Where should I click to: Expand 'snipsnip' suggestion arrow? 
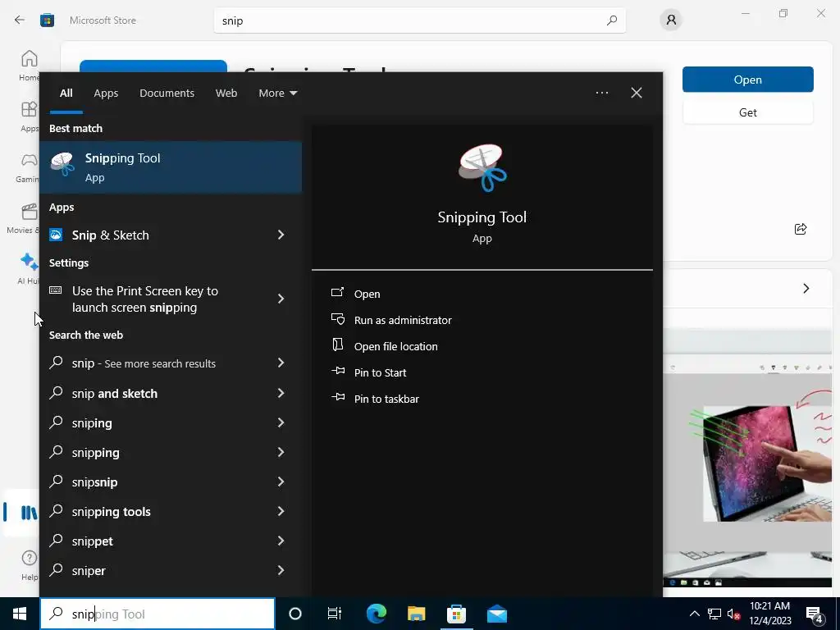(x=281, y=482)
